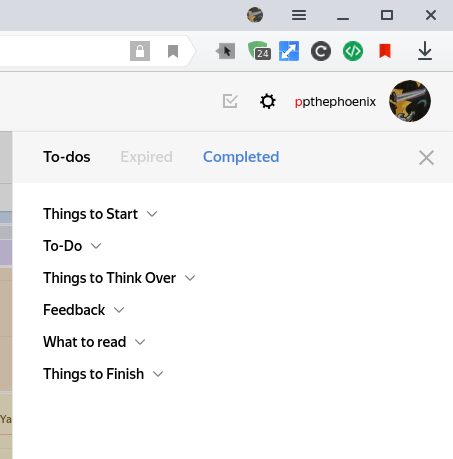Click the cursor arrow extension icon

click(x=226, y=51)
